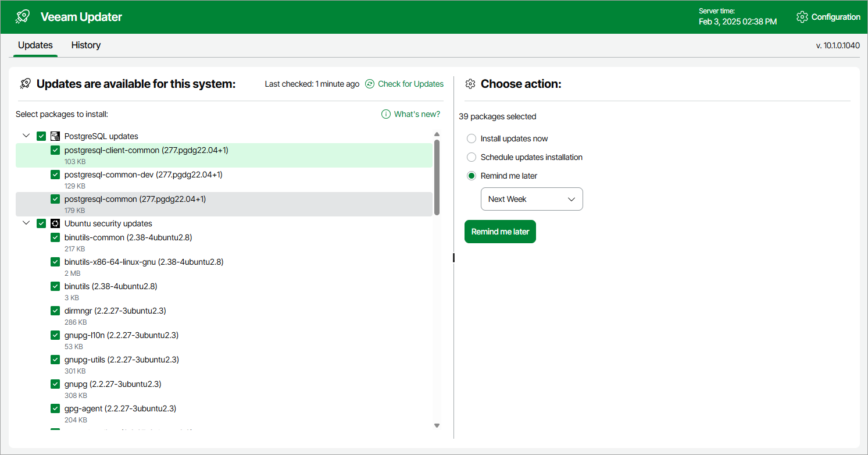
Task: Click the PostgreSQL updates group icon
Action: coord(55,136)
